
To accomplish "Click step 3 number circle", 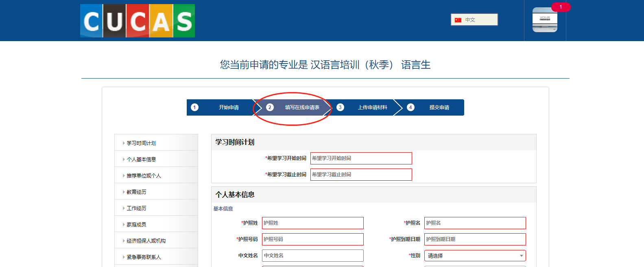I will click(340, 107).
